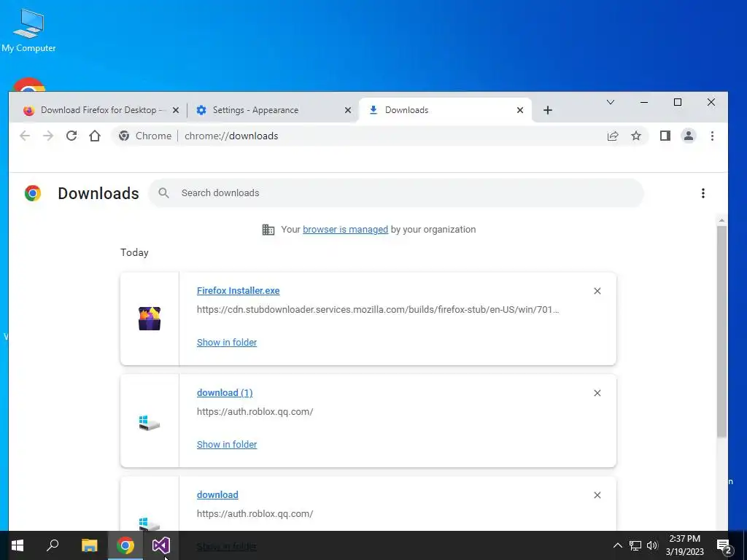The height and width of the screenshot is (560, 747).
Task: Switch to Settings - Appearance tab
Action: [x=274, y=110]
